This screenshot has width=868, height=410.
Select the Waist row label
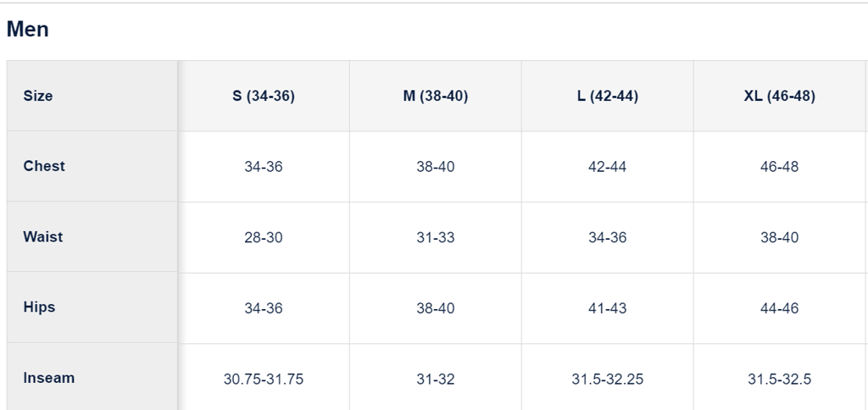(43, 237)
